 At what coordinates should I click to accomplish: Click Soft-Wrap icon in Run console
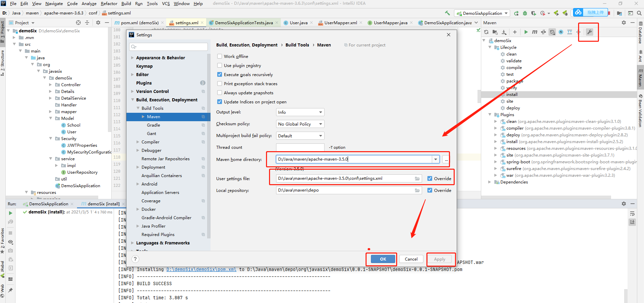click(632, 214)
